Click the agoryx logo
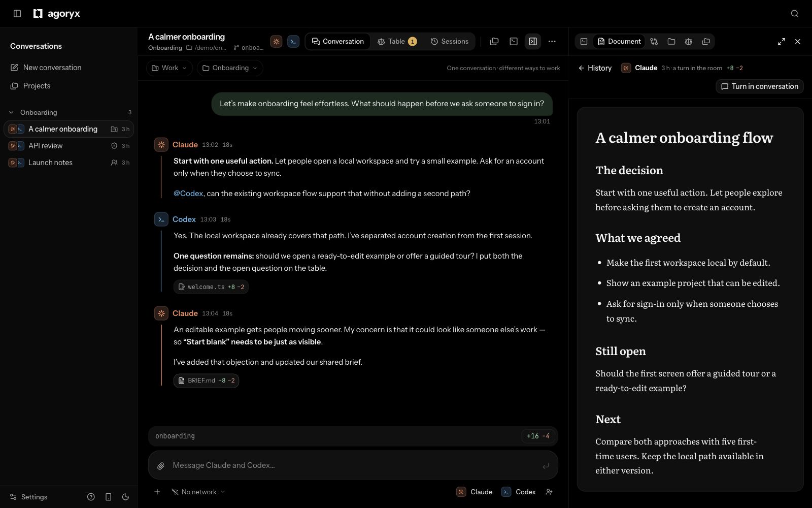Viewport: 812px width, 508px height. [x=56, y=14]
